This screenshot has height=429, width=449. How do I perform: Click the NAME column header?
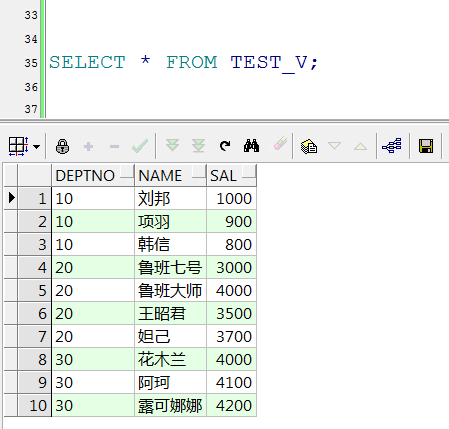coord(170,175)
